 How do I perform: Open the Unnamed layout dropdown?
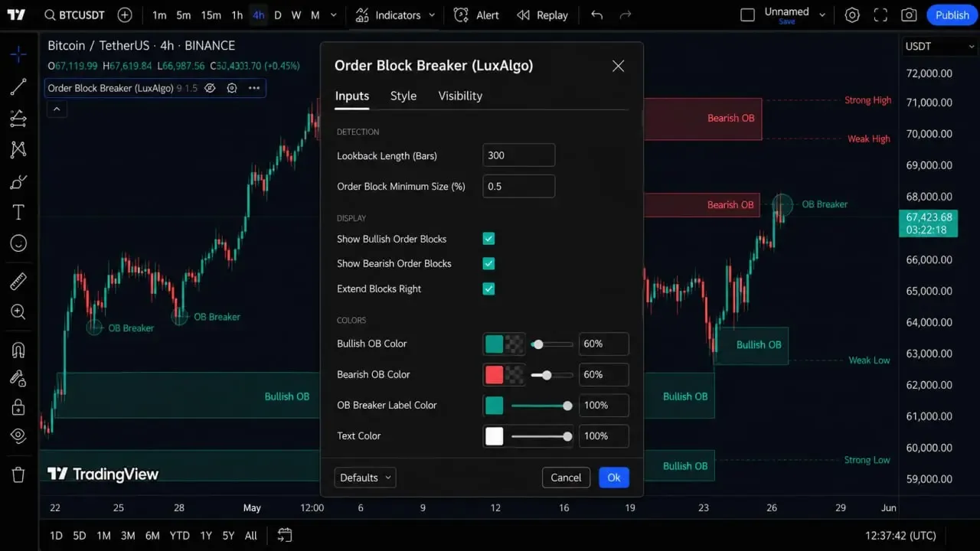(x=823, y=15)
